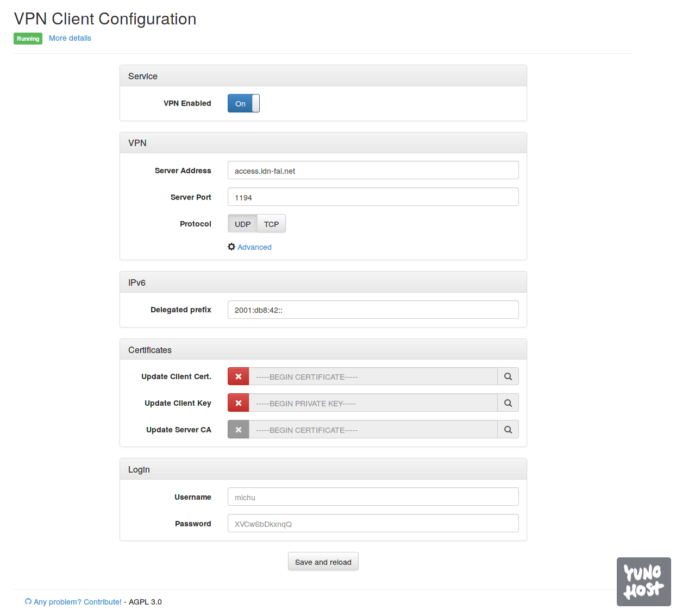Delete the client key with red X

click(x=238, y=403)
